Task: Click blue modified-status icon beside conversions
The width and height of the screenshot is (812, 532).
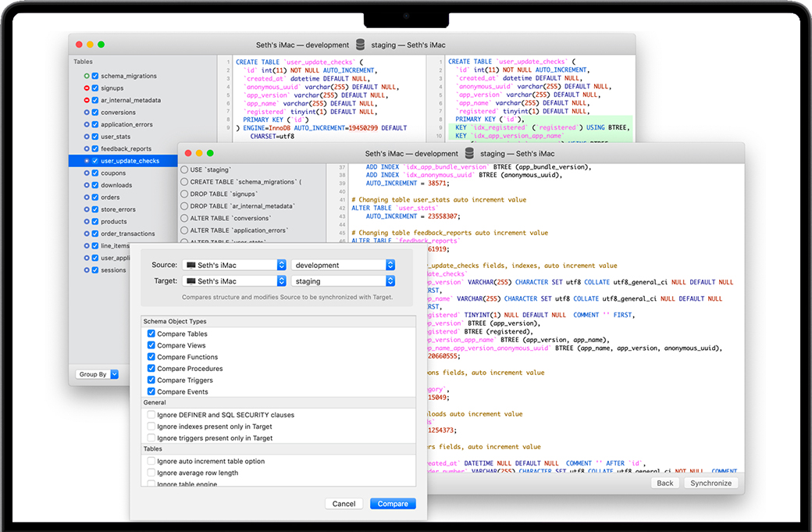Action: [87, 112]
